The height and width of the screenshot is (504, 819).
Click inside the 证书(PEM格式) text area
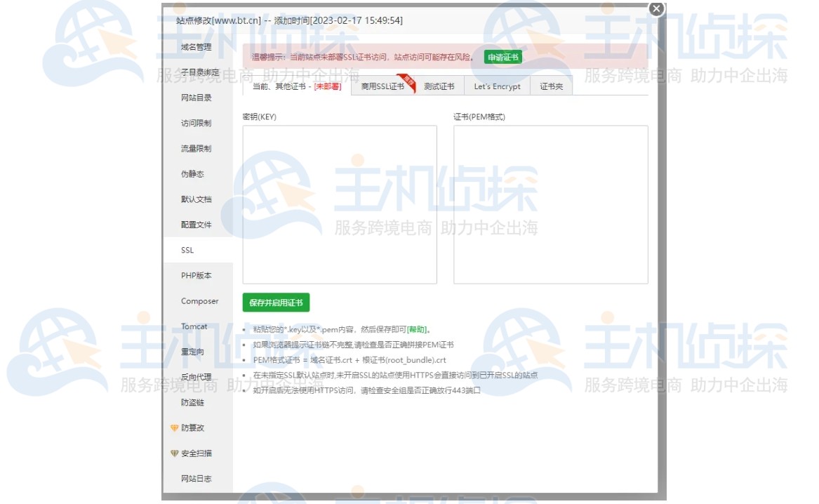[550, 204]
